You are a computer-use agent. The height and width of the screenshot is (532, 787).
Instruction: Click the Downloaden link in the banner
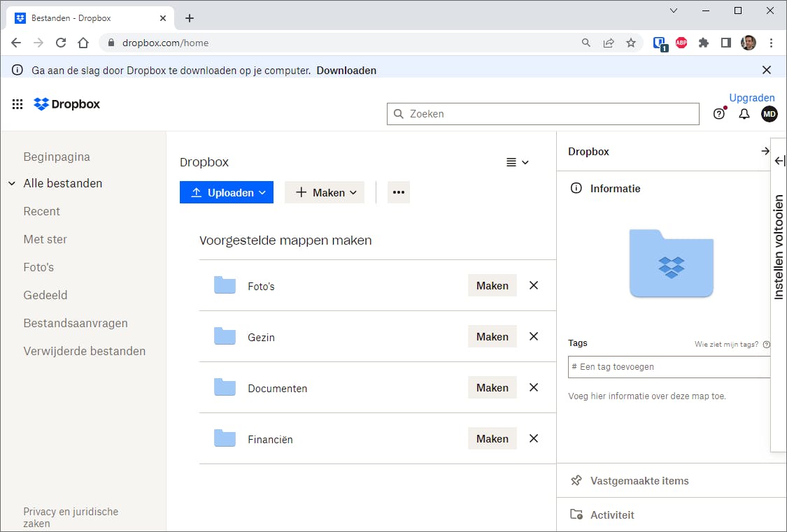[x=346, y=71]
